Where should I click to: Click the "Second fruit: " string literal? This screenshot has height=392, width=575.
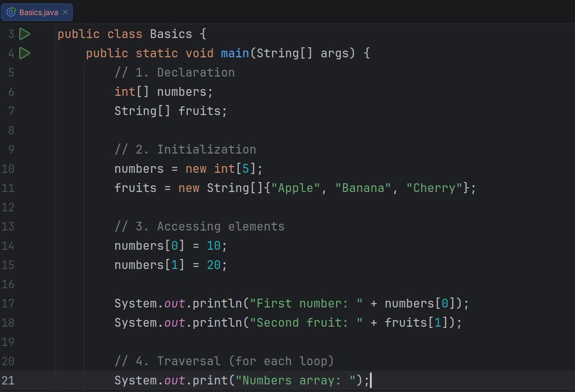[306, 323]
